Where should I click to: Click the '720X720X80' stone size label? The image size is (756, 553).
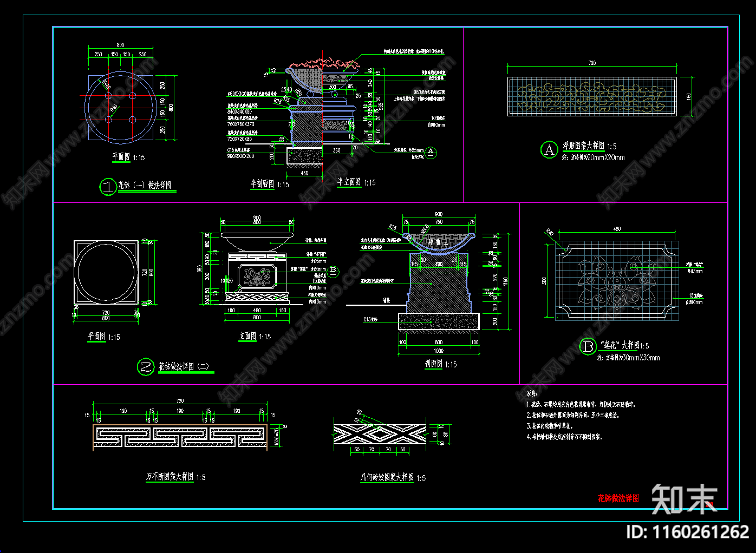(239, 140)
